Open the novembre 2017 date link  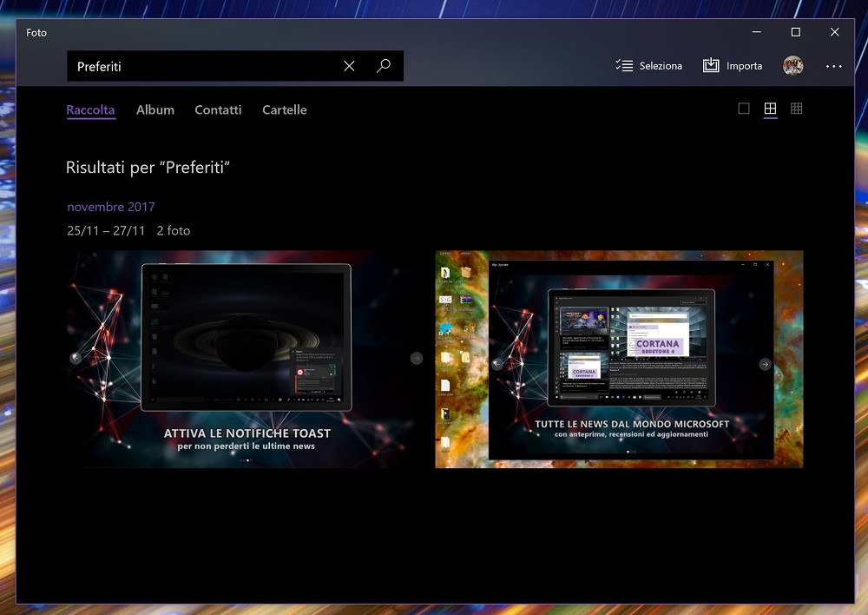111,207
